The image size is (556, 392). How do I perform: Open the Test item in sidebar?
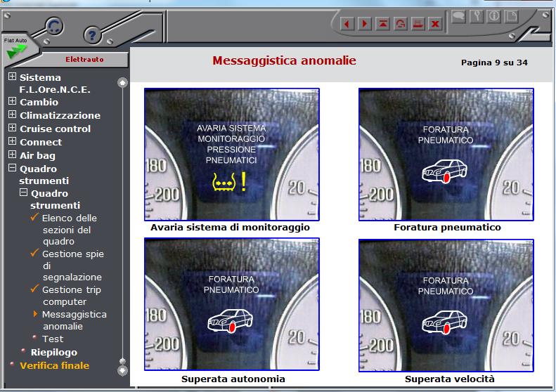[x=53, y=339]
